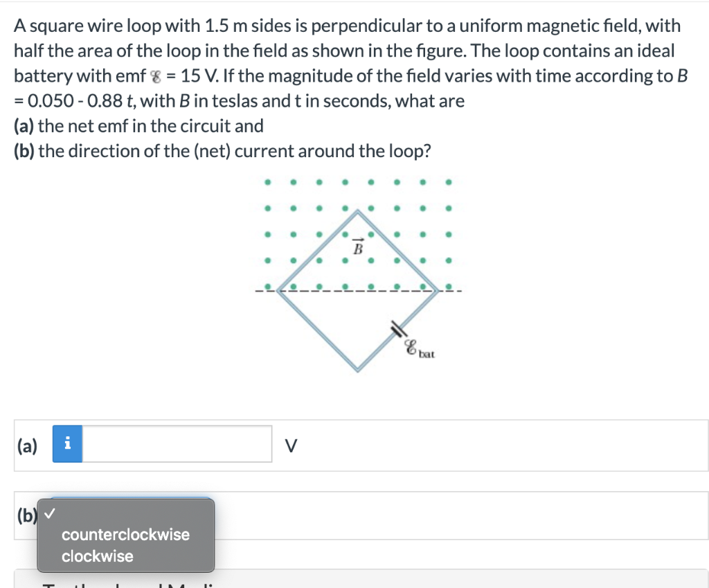
Task: Select counterclockwise from the dropdown
Action: click(125, 534)
